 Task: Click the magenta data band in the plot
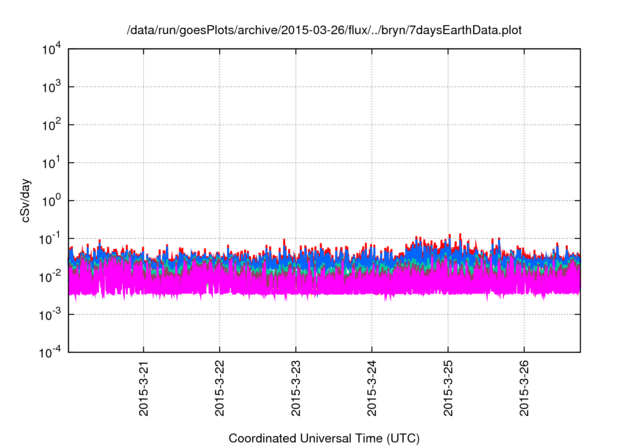coord(324,282)
